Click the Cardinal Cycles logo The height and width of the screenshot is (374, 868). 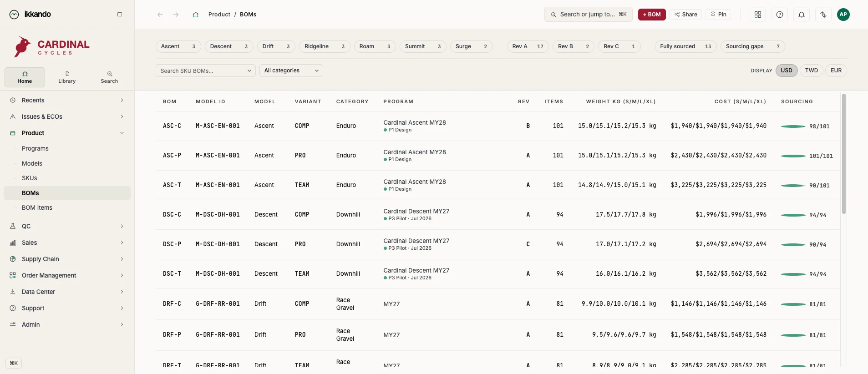tap(51, 47)
